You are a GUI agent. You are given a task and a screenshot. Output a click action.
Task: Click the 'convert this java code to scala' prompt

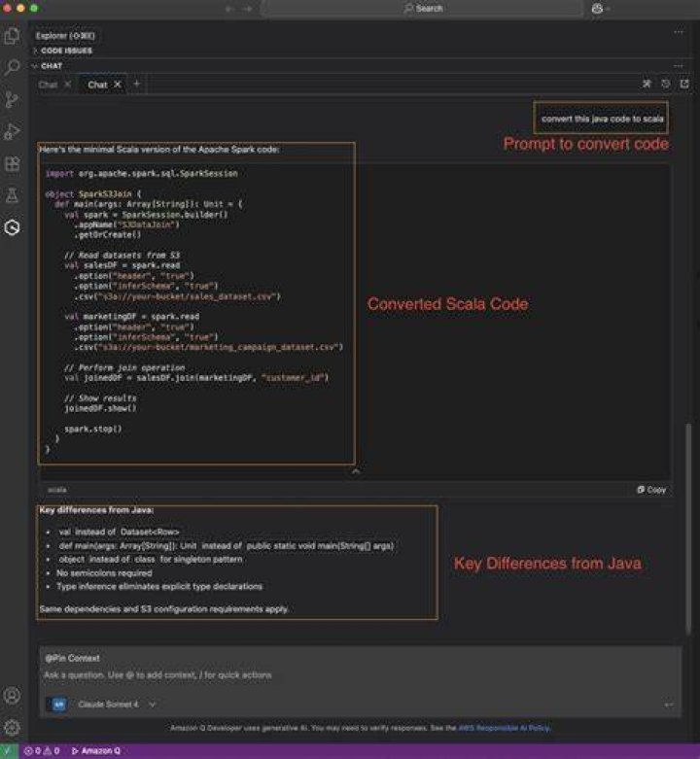click(602, 119)
